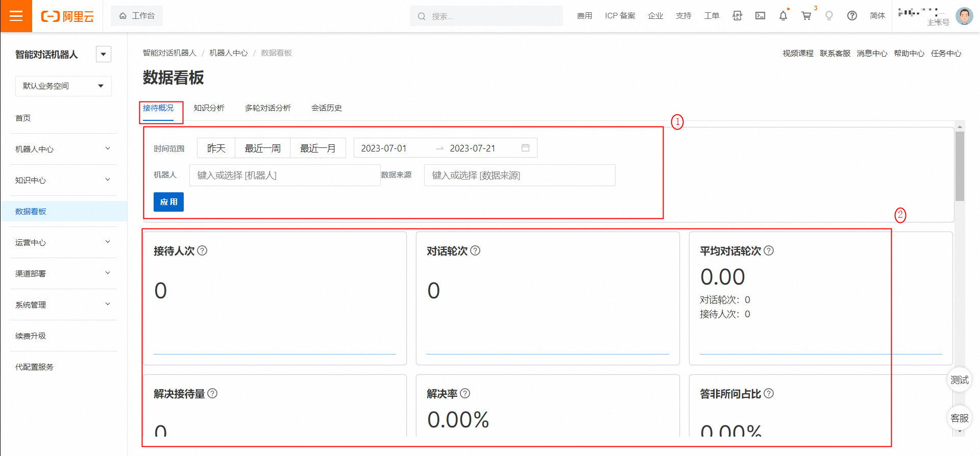Click the info icon next to 接待人次

pyautogui.click(x=202, y=250)
